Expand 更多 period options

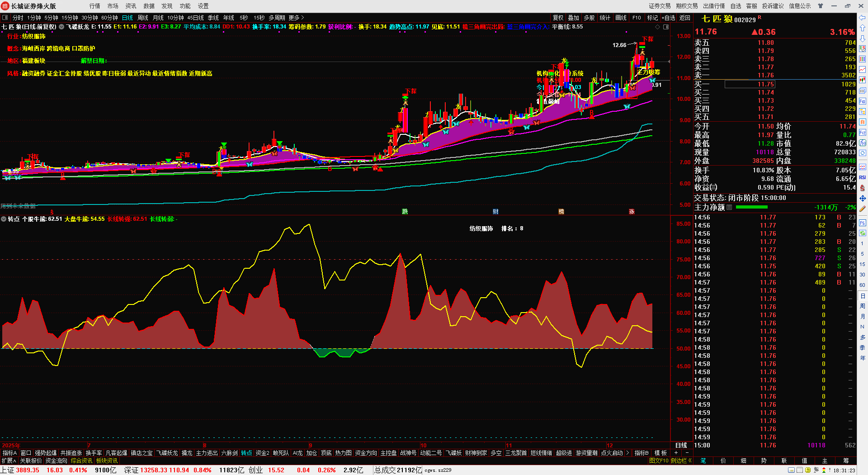point(296,18)
